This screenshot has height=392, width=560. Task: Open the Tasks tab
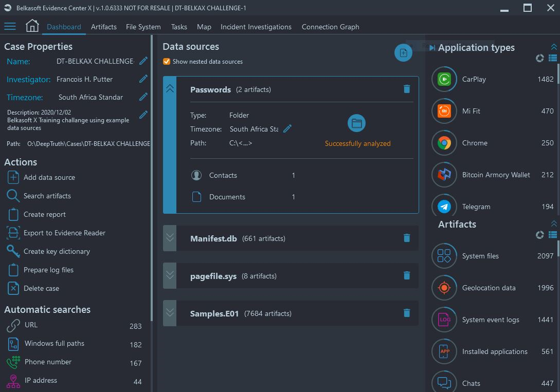point(179,27)
